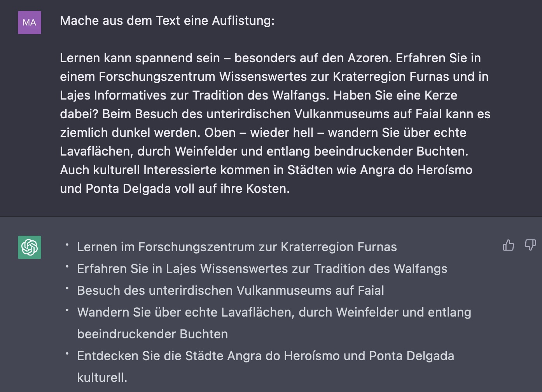Give the response a thumbs up
Image resolution: width=542 pixels, height=392 pixels.
[508, 245]
